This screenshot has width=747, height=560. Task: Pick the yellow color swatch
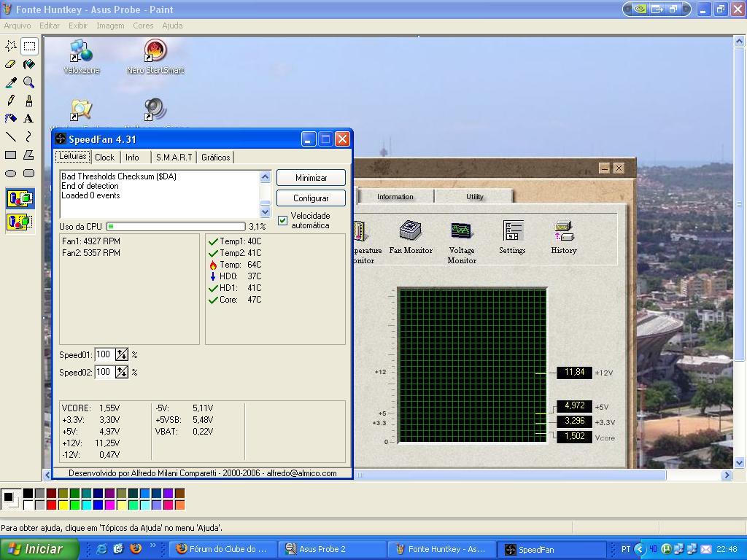[63, 505]
